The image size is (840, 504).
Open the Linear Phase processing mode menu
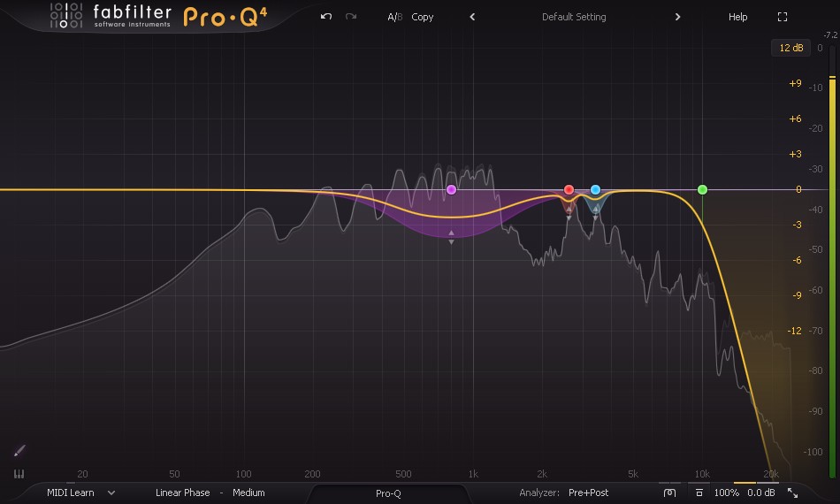point(183,493)
